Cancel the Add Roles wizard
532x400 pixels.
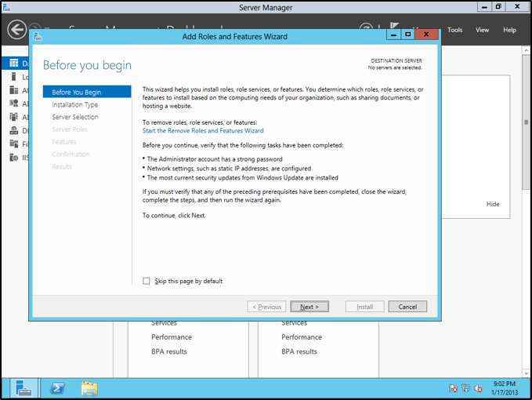pyautogui.click(x=407, y=307)
